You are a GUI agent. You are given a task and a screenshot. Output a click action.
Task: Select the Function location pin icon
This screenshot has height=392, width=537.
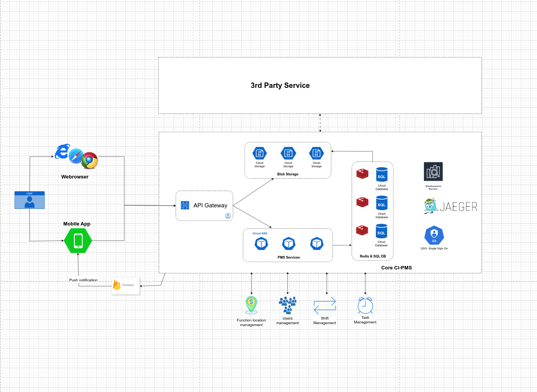[x=251, y=305]
